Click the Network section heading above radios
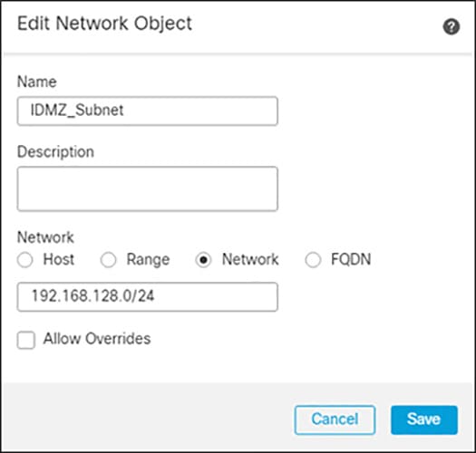 45,237
